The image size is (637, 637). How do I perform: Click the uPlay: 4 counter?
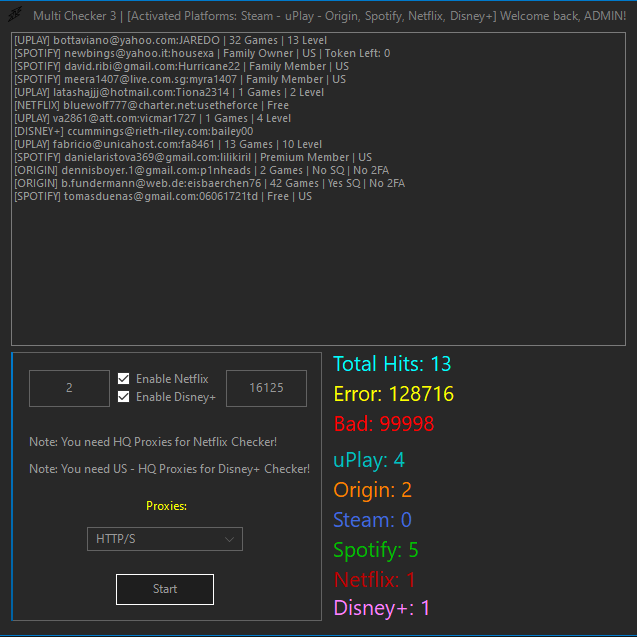coord(369,460)
